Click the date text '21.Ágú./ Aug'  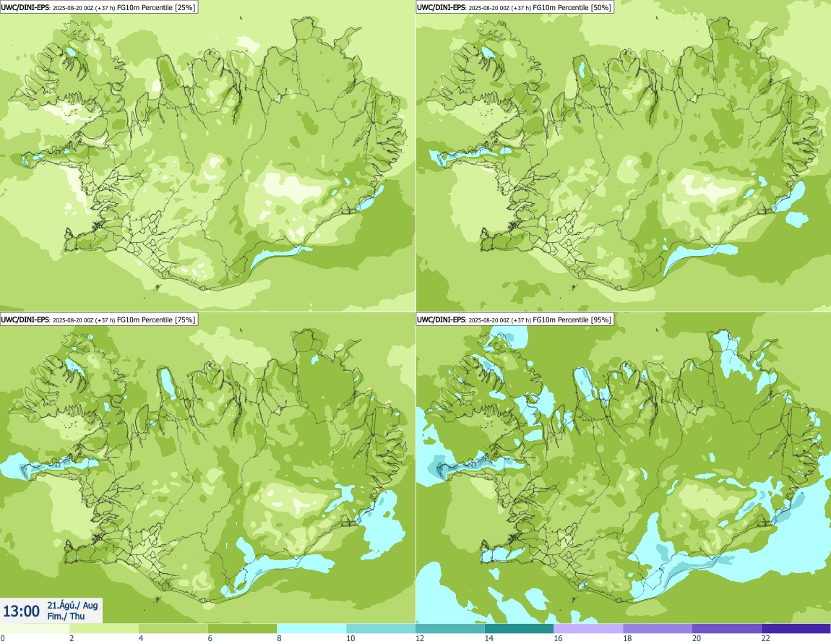click(x=72, y=605)
